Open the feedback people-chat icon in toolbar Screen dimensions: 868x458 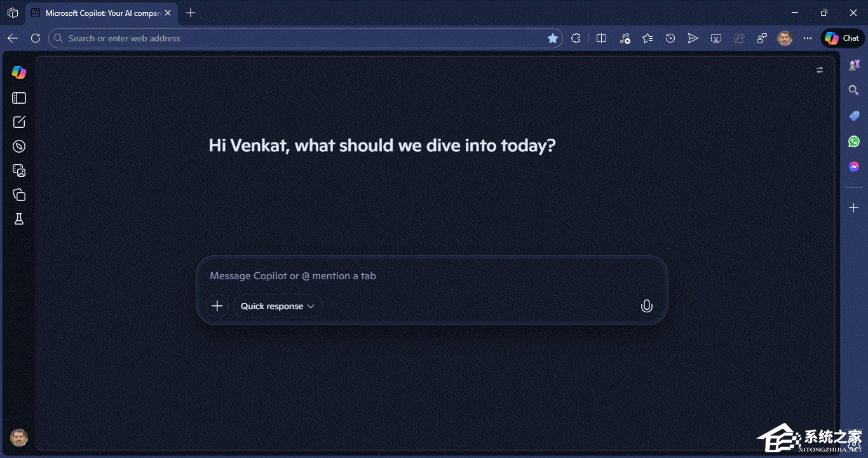pos(762,38)
